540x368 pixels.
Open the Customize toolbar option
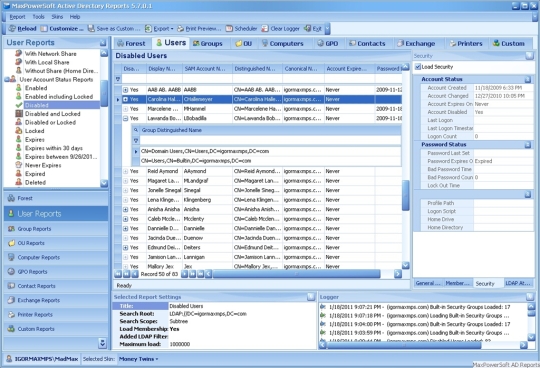[62, 29]
